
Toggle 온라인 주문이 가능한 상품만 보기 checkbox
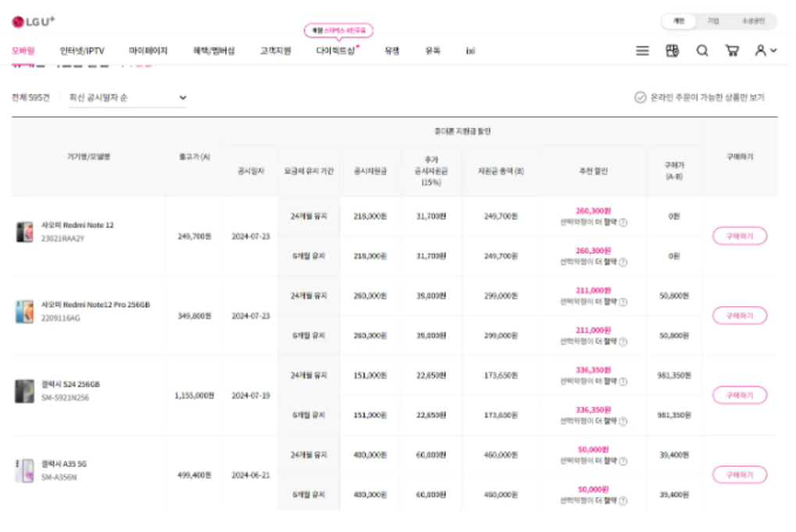click(640, 98)
